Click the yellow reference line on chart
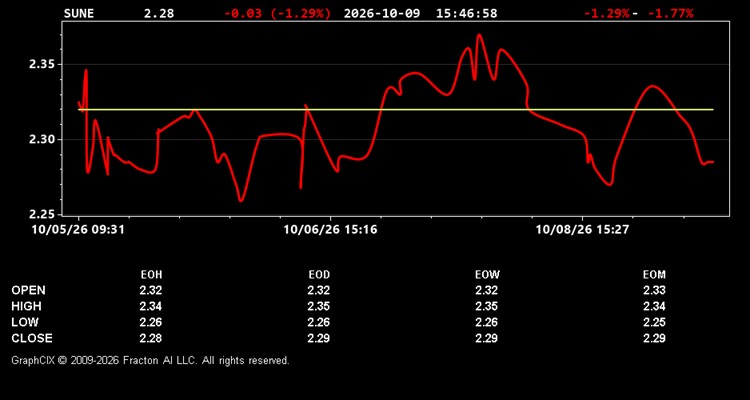Viewport: 750px width, 400px height. pyautogui.click(x=396, y=110)
